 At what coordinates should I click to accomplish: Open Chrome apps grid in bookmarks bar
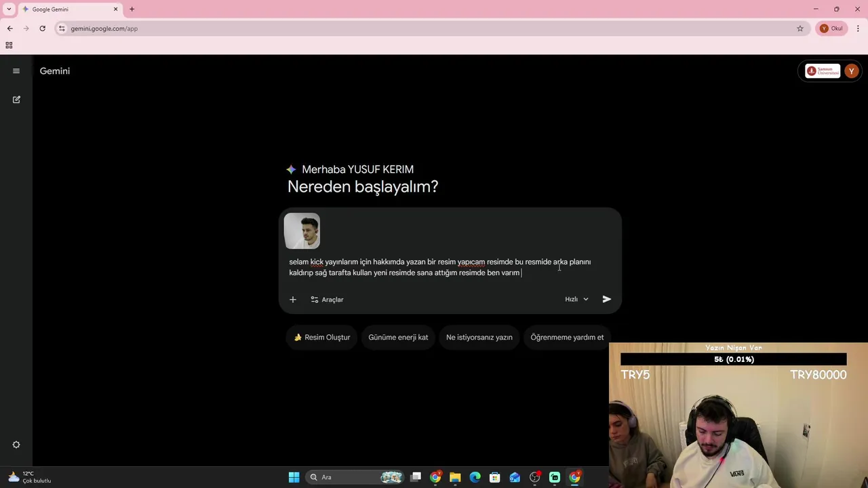(9, 45)
